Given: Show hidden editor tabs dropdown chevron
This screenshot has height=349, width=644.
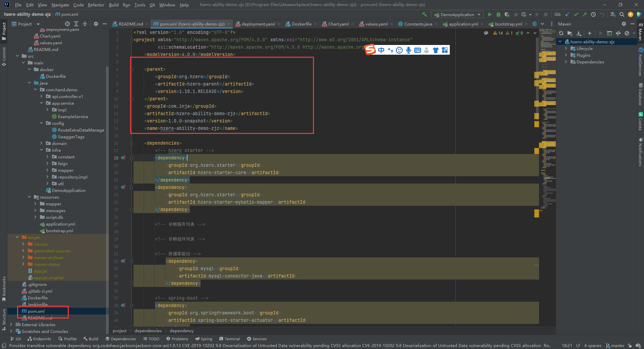Looking at the screenshot, I should [x=542, y=24].
